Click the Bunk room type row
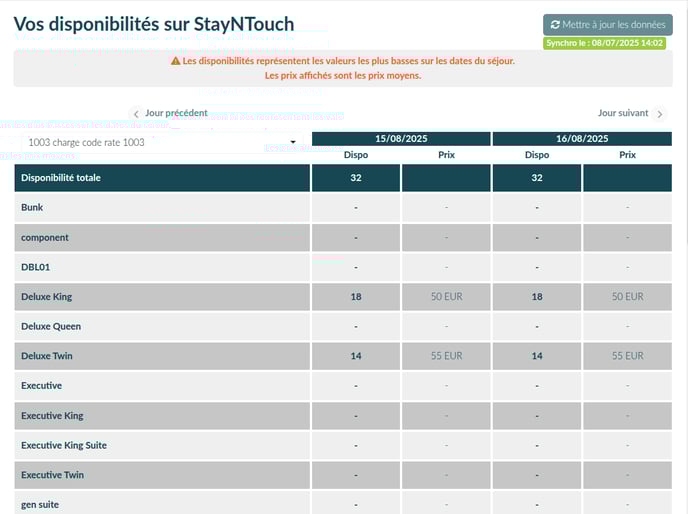The image size is (688, 514). 162,207
